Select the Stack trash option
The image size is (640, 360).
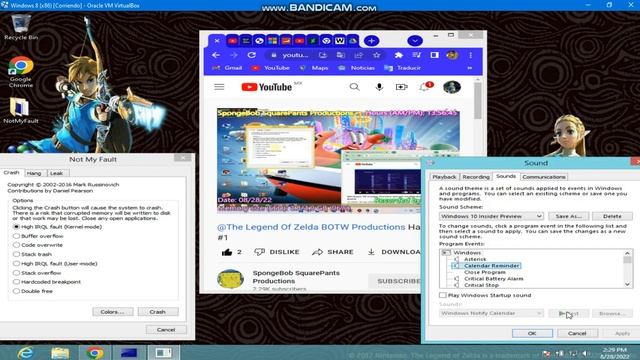coord(16,254)
